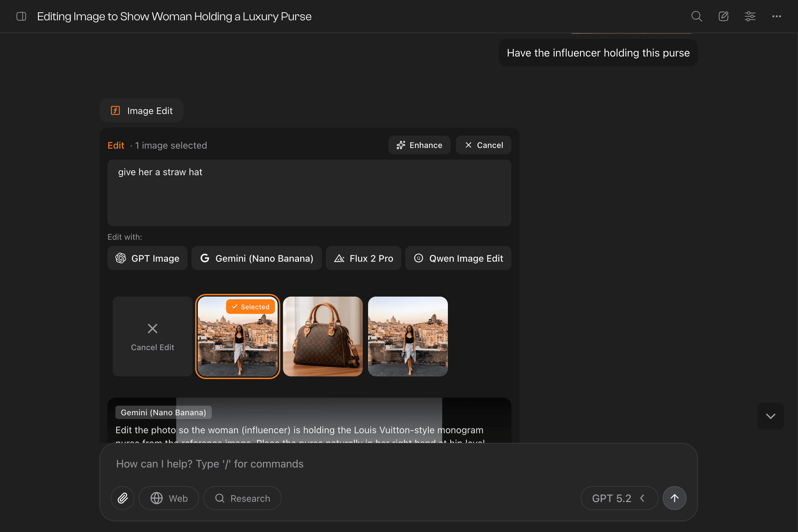Screen dimensions: 798x532
Task: Send the message with the up arrow
Action: (674, 498)
